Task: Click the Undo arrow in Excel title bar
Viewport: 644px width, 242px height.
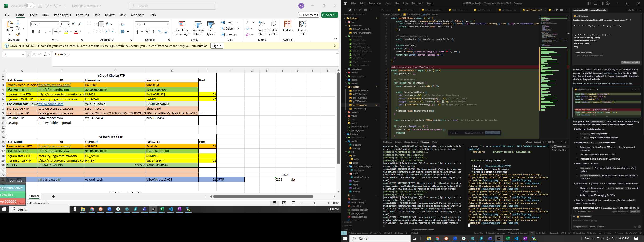Action: 47,6
